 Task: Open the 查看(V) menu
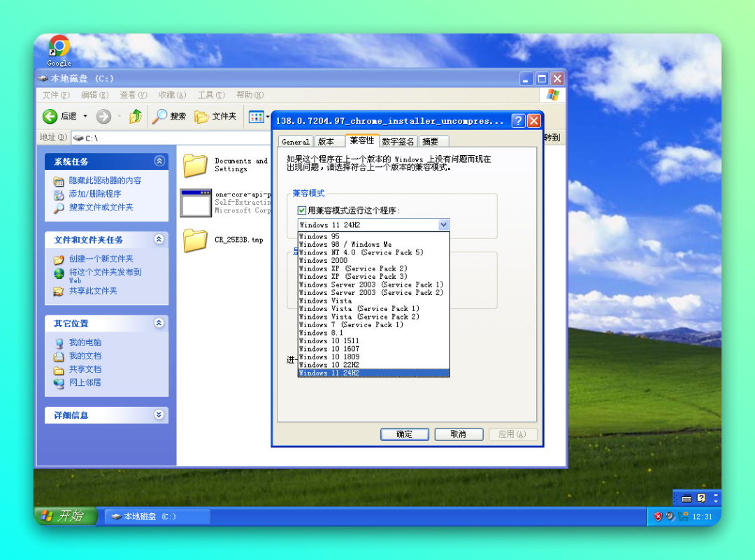(x=134, y=95)
